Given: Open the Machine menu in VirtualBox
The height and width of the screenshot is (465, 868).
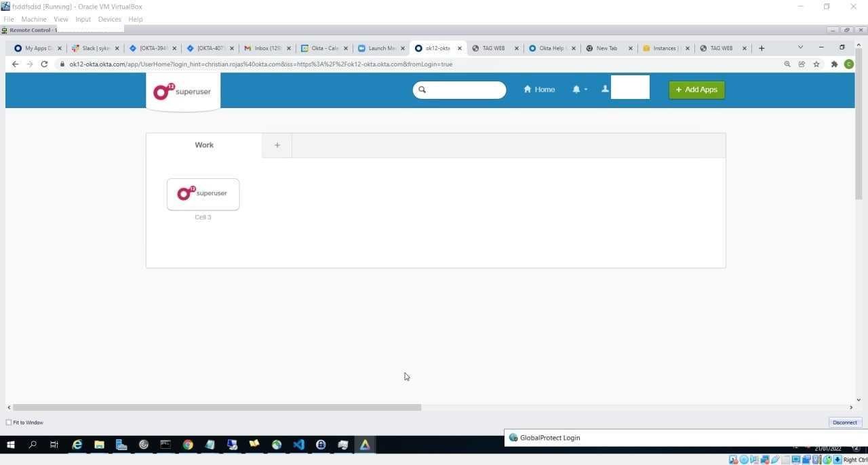Looking at the screenshot, I should pyautogui.click(x=33, y=19).
